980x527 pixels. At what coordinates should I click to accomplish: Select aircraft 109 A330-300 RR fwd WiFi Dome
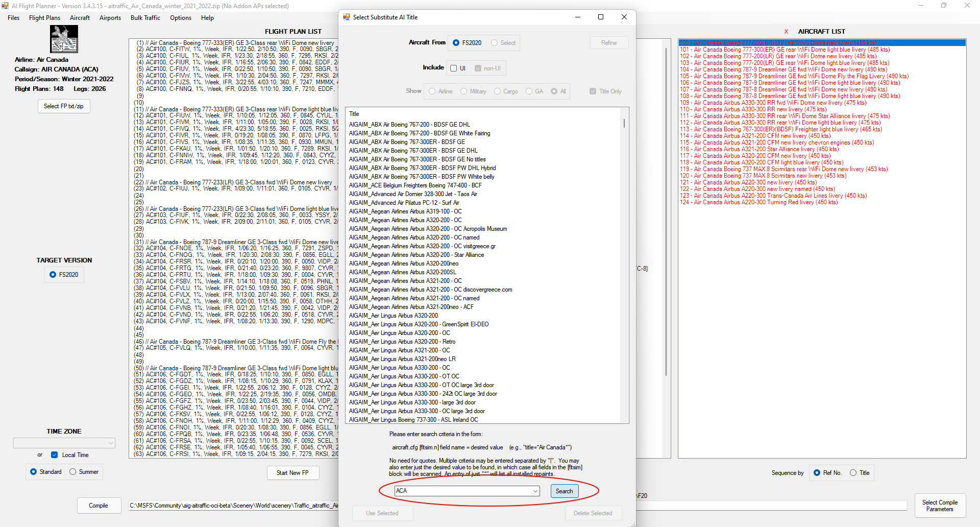(x=773, y=103)
